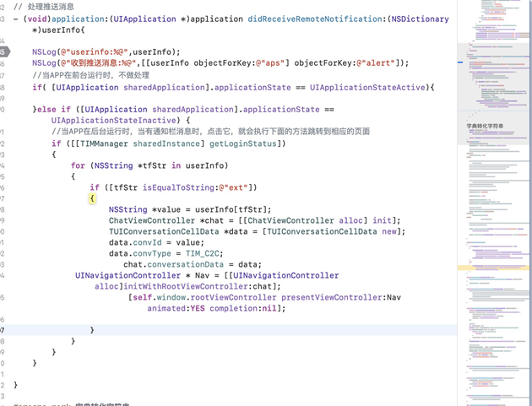Click the self keyword

(142, 297)
